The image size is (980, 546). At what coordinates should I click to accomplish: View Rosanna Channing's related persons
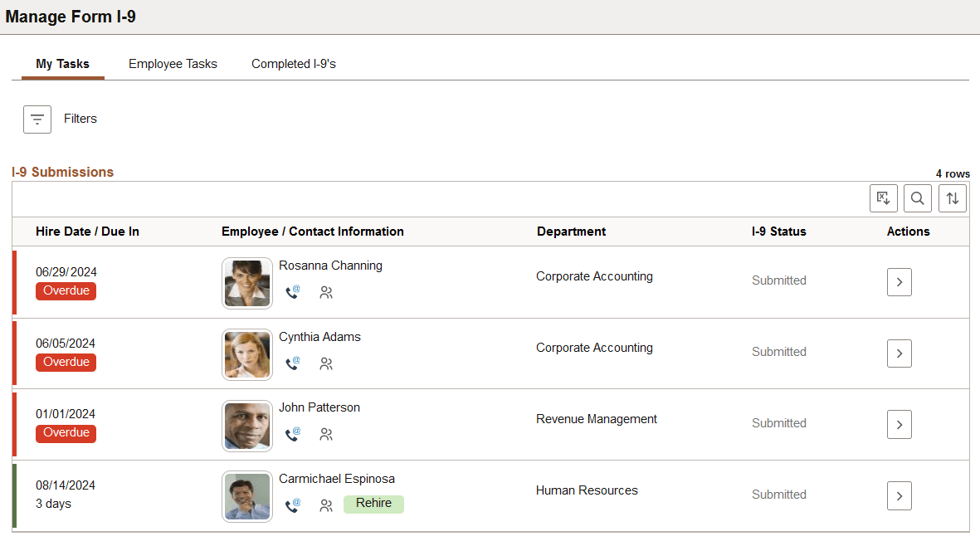[326, 293]
